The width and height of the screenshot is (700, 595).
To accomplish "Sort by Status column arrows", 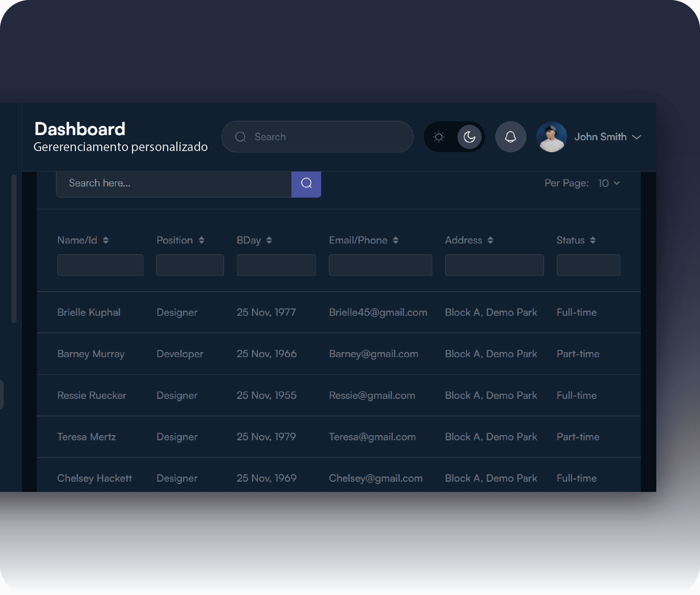I will coord(593,240).
